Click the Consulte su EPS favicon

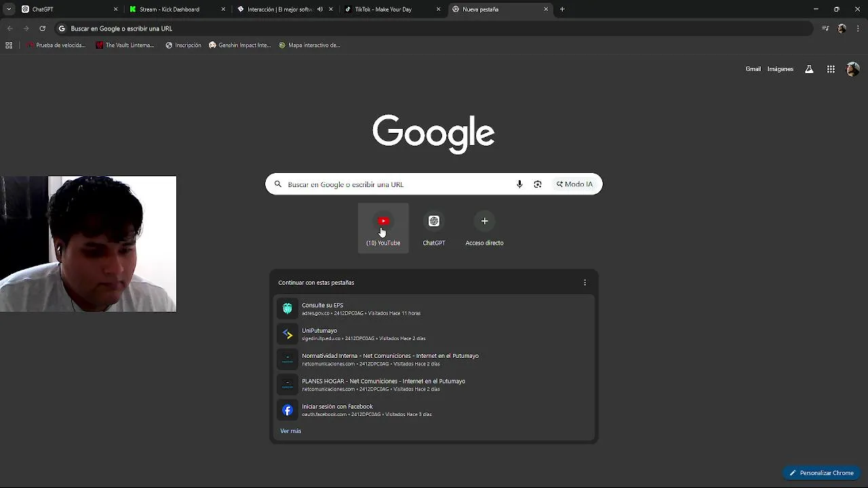pos(288,309)
